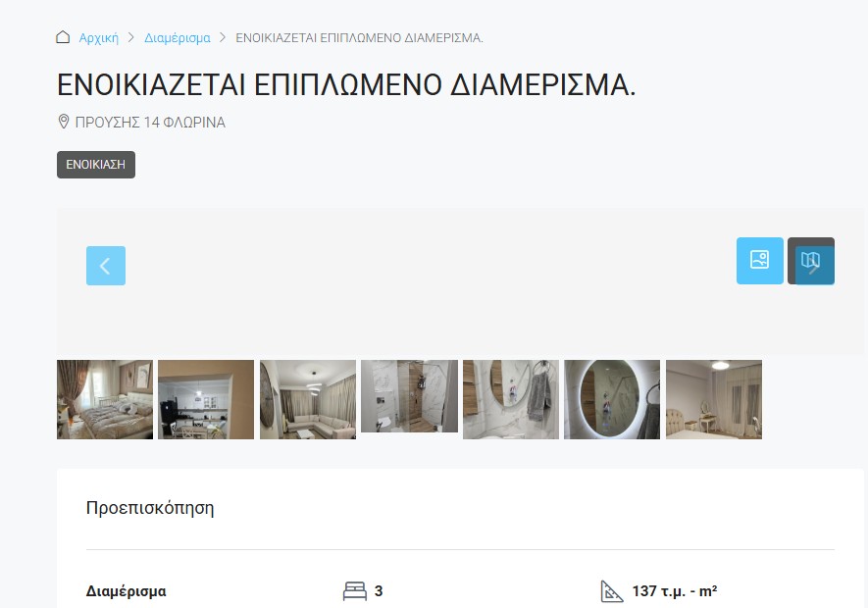View shower bathroom thumbnail
Screen dimensions: 868x608
point(409,396)
